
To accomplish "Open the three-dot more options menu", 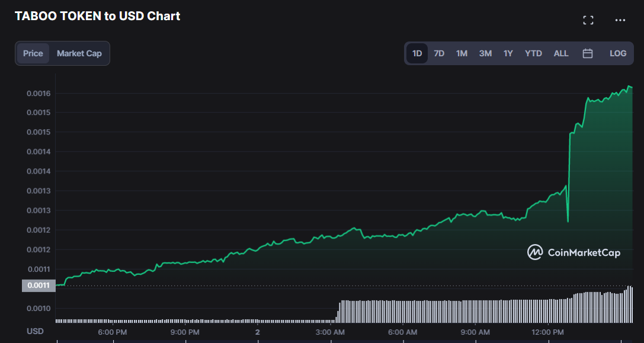I will click(x=620, y=20).
